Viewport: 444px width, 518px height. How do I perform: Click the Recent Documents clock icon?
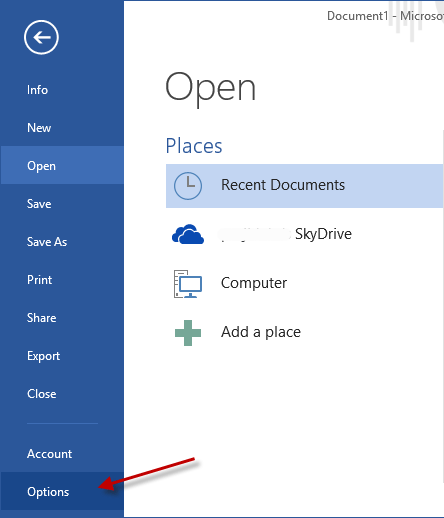[x=188, y=186]
